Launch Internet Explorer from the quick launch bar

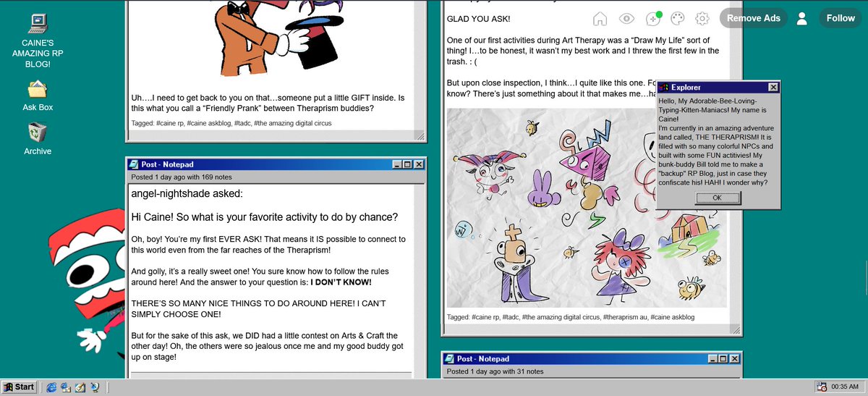pos(51,387)
